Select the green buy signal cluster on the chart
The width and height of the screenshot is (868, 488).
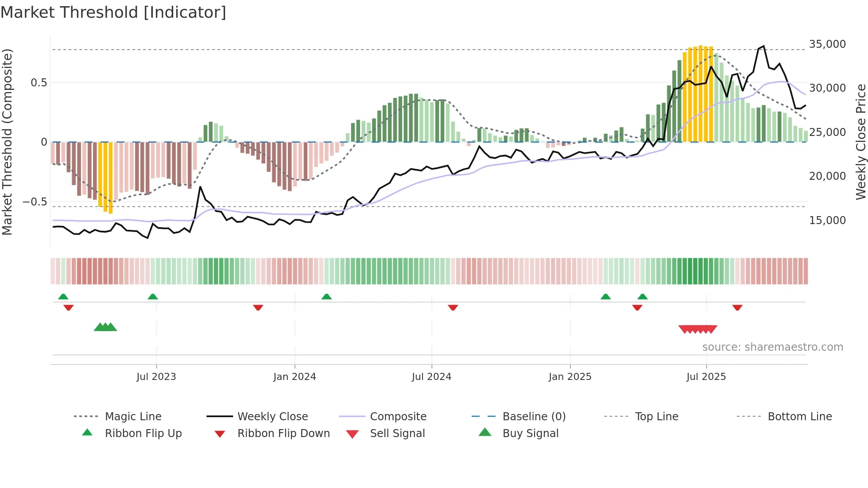pos(105,327)
